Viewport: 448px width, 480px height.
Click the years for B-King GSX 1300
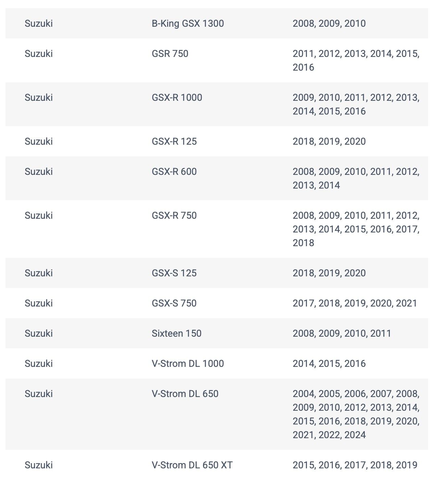point(329,23)
